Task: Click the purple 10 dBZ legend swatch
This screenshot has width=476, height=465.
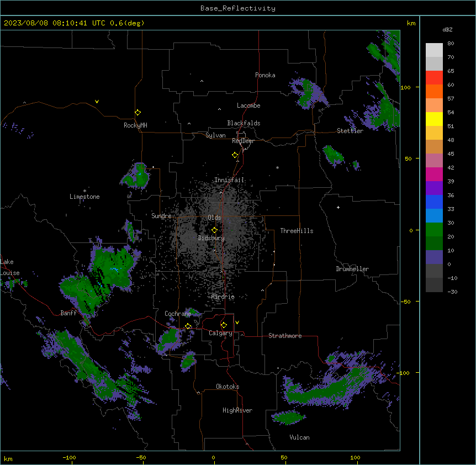Action: (434, 257)
